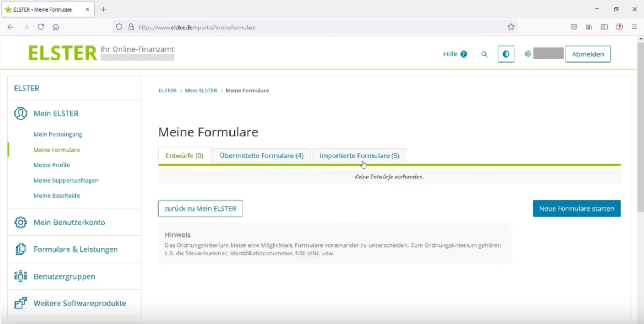Show the browser sidebar panel icon
This screenshot has width=644, height=324.
coord(604,27)
